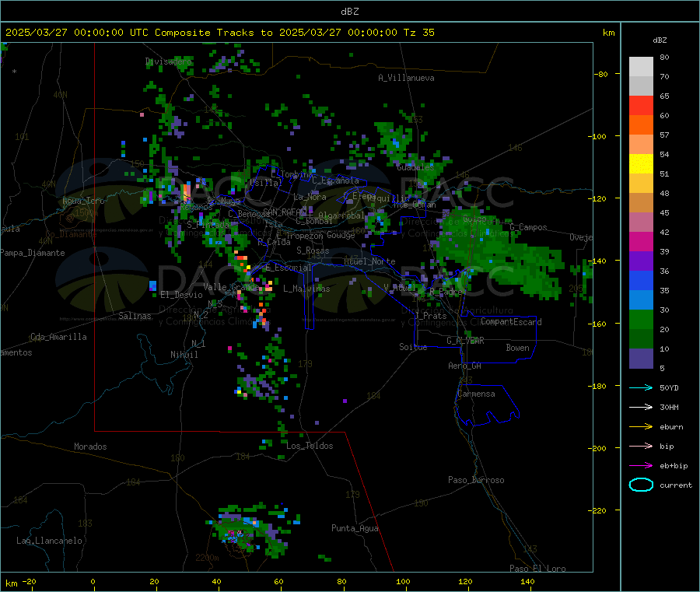Click the Paso_Barroso map label
Image resolution: width=700 pixels, height=592 pixels.
[476, 480]
